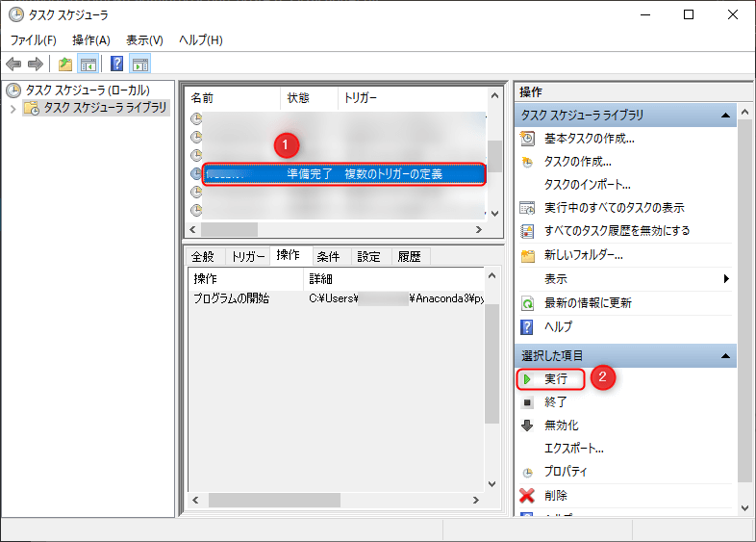Screen dimensions: 756x542
Task: Click action pane scrollbar down arrow
Action: coord(744,508)
